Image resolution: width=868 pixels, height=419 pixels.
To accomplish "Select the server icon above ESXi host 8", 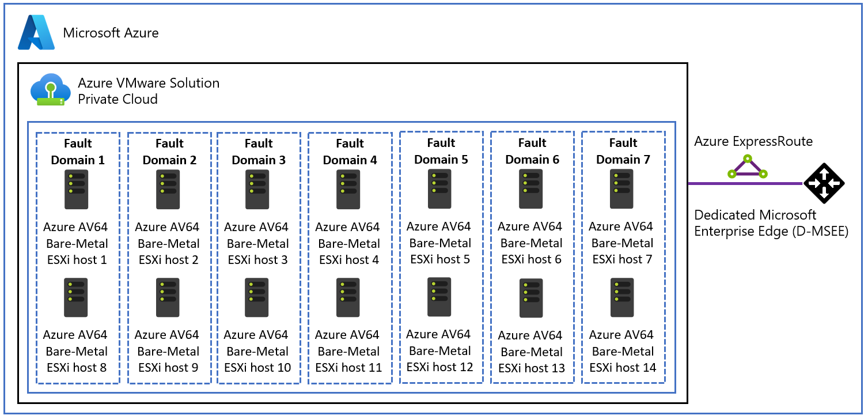I will 76,297.
